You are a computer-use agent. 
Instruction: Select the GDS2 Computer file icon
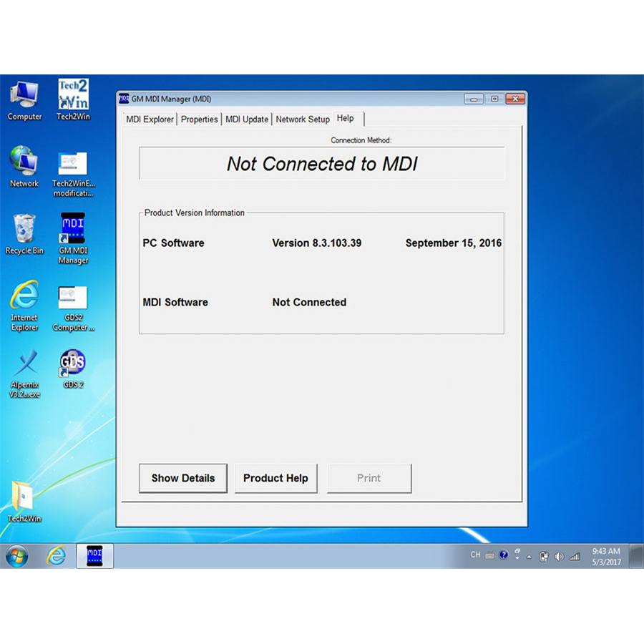point(73,309)
